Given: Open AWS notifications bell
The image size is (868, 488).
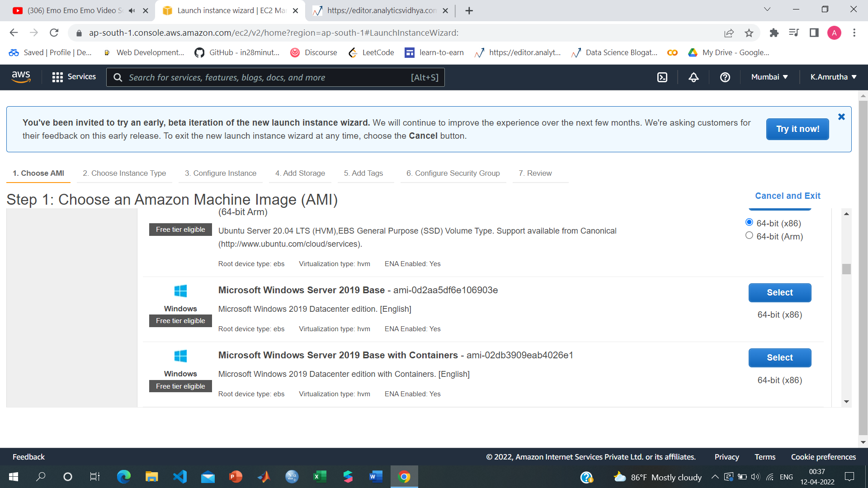Looking at the screenshot, I should pyautogui.click(x=693, y=77).
